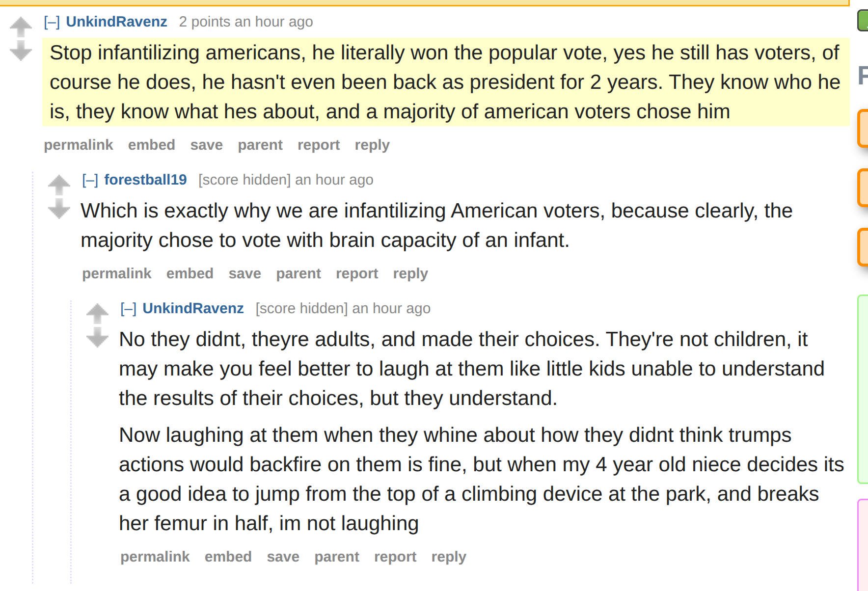
Task: Go to parent of nested UnkindRavenz reply
Action: (x=337, y=557)
